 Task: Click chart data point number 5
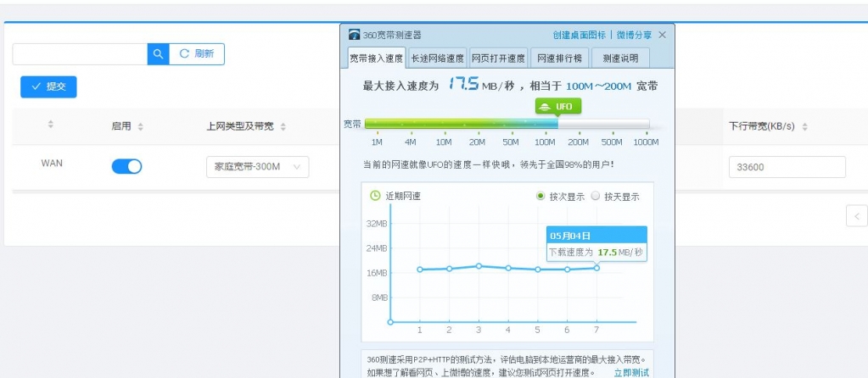point(538,270)
